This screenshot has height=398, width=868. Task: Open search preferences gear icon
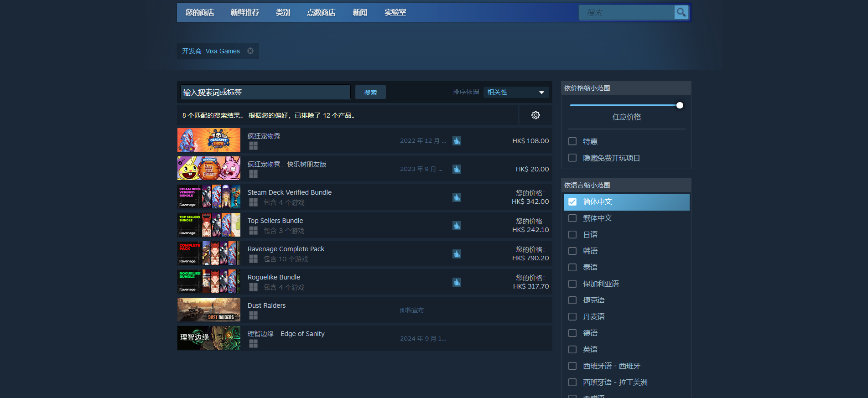pyautogui.click(x=535, y=115)
